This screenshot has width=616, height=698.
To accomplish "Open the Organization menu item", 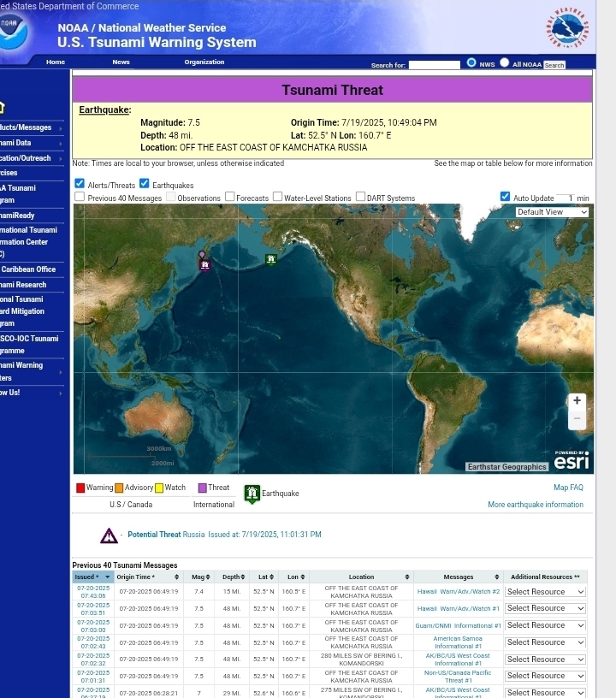I will pyautogui.click(x=204, y=62).
